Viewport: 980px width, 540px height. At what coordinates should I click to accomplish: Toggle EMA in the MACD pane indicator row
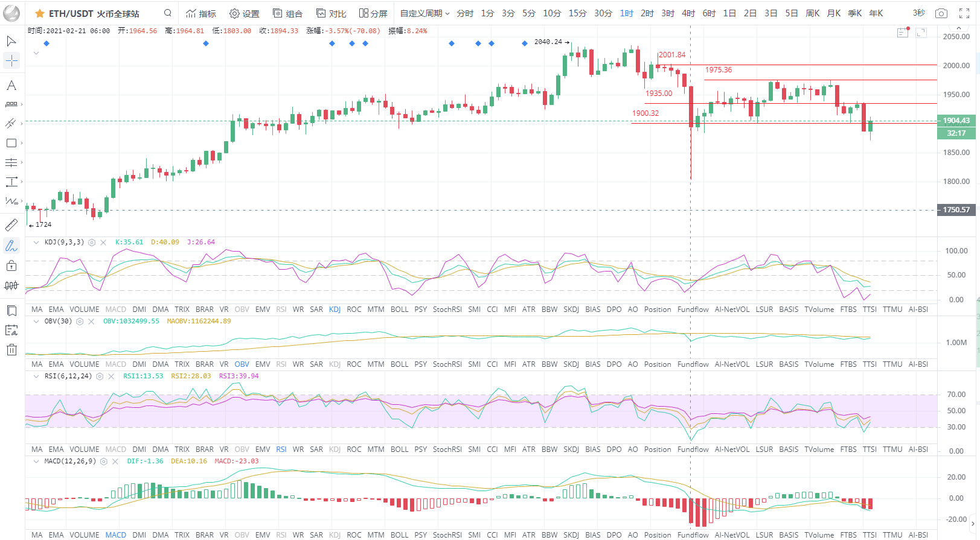tap(56, 535)
